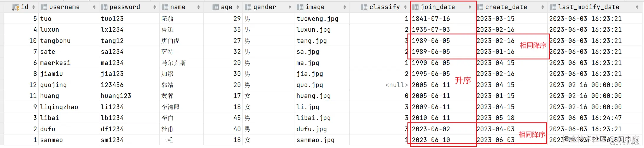Click the image column table icon

300,7
